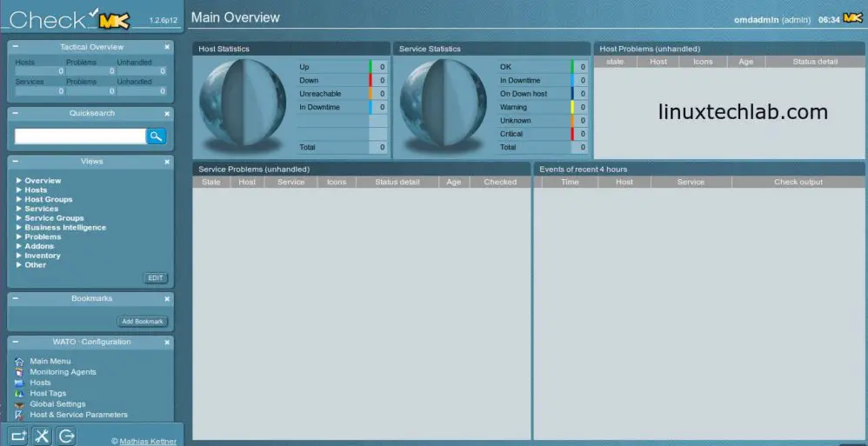868x446 pixels.
Task: Click the Quicksearch magnifier button
Action: point(156,136)
